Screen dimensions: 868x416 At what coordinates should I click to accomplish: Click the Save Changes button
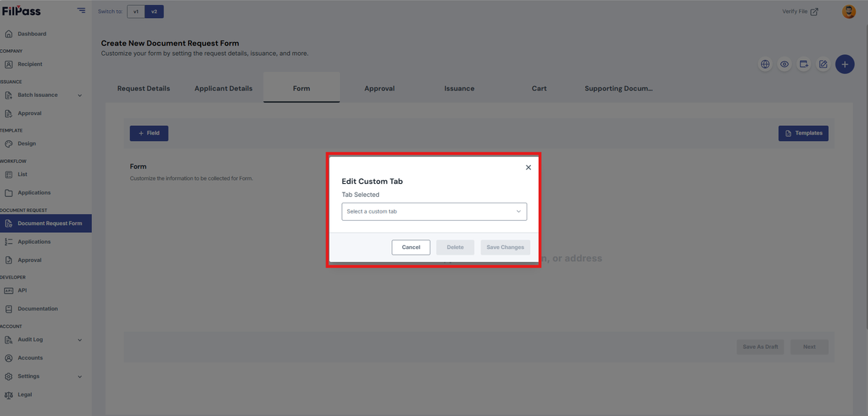(x=505, y=247)
